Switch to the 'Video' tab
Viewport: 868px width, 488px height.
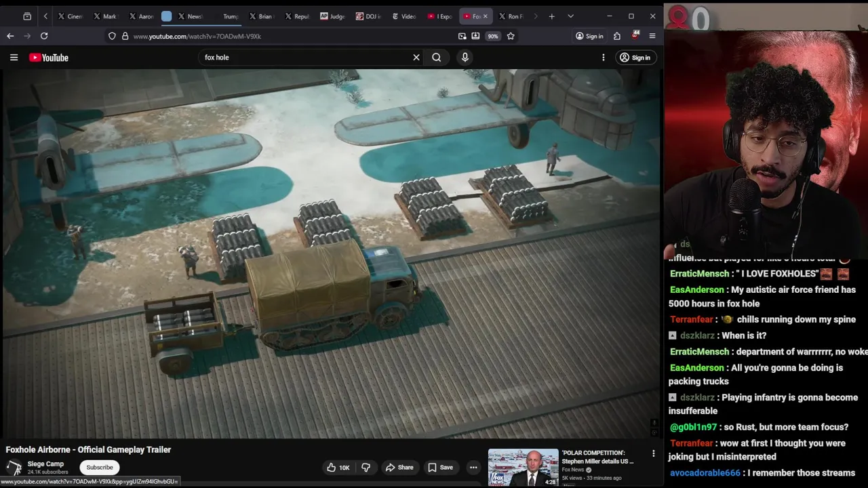(x=404, y=16)
